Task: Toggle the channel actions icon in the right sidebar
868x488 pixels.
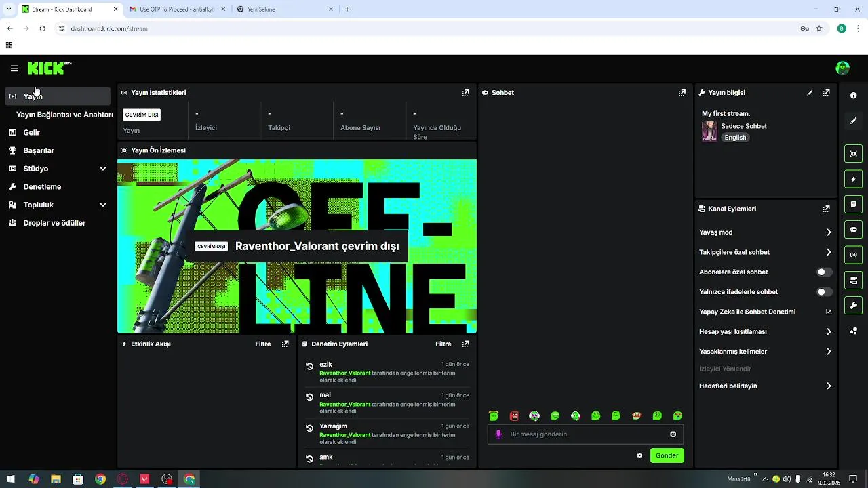Action: tap(854, 280)
